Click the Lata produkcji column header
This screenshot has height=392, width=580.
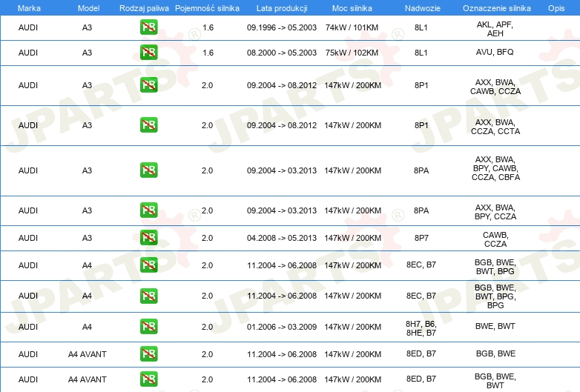point(282,8)
